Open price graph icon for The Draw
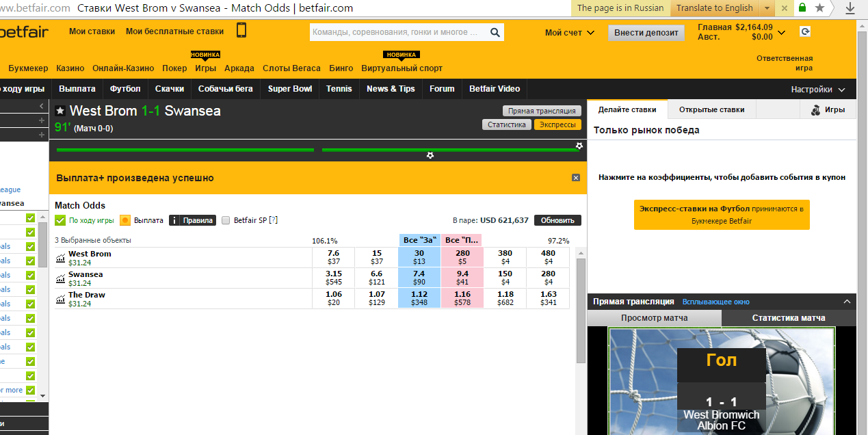 click(60, 300)
